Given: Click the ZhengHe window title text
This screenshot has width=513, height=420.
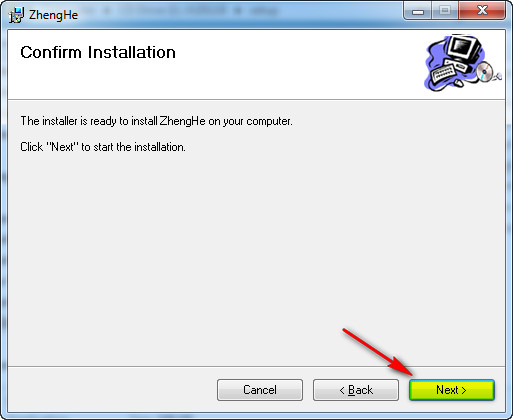Looking at the screenshot, I should (x=53, y=15).
